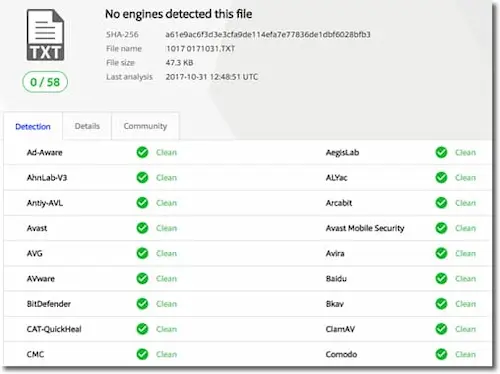The height and width of the screenshot is (374, 500).
Task: Click the 0 / 58 detection score badge
Action: 45,82
